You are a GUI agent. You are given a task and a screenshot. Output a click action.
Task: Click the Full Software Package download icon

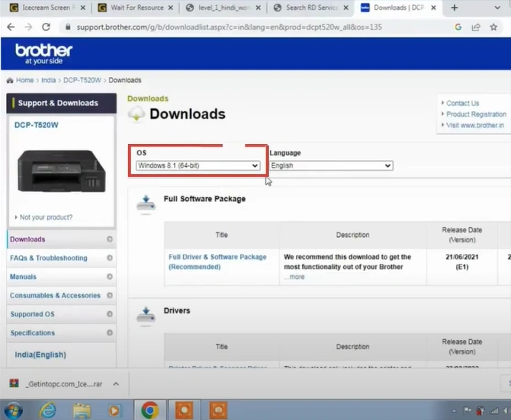[145, 204]
